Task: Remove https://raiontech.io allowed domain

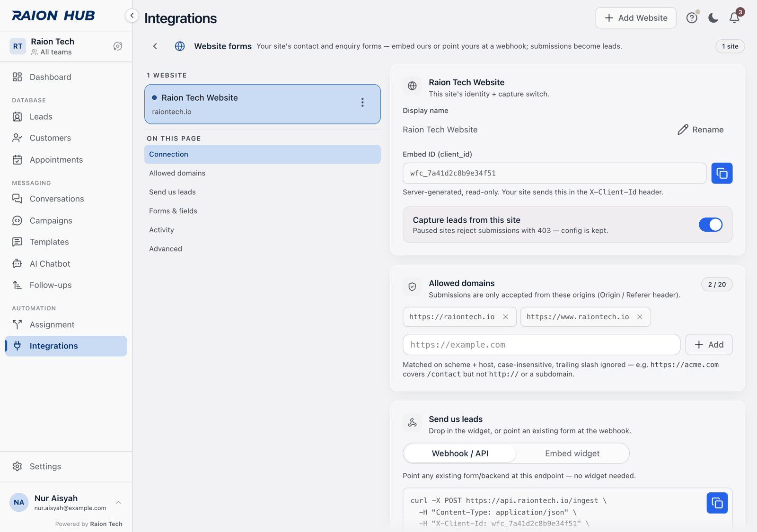Action: pyautogui.click(x=506, y=317)
